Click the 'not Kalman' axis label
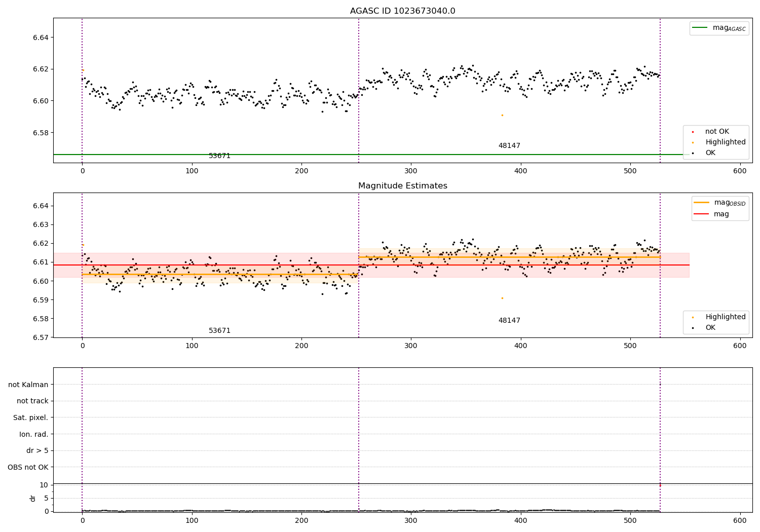This screenshot has width=760, height=532. 28,385
